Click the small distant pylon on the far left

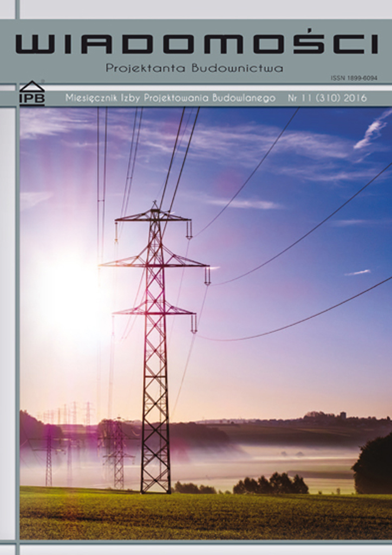(49, 455)
